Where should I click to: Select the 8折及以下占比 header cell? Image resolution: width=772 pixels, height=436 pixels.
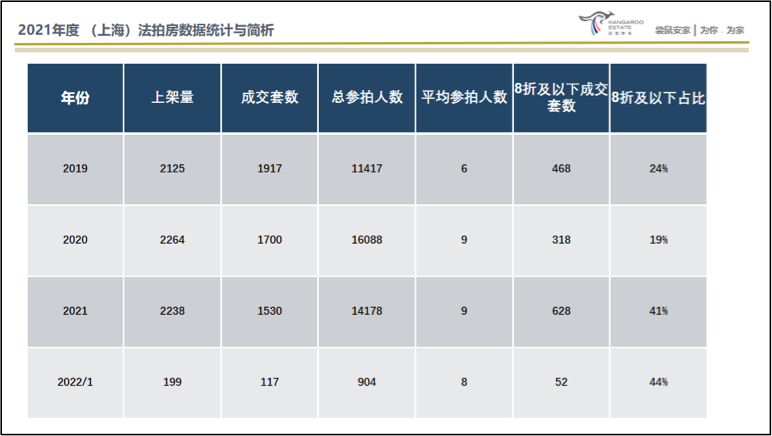(x=657, y=98)
